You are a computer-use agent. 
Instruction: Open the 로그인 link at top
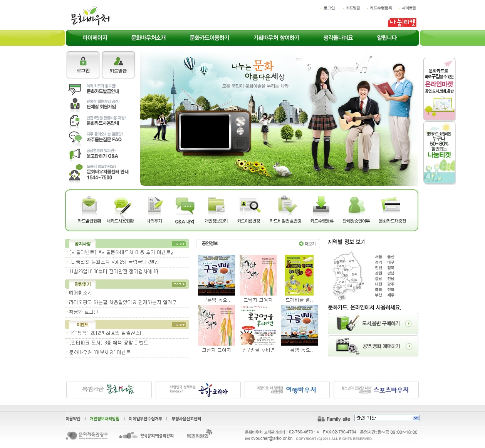coord(330,8)
